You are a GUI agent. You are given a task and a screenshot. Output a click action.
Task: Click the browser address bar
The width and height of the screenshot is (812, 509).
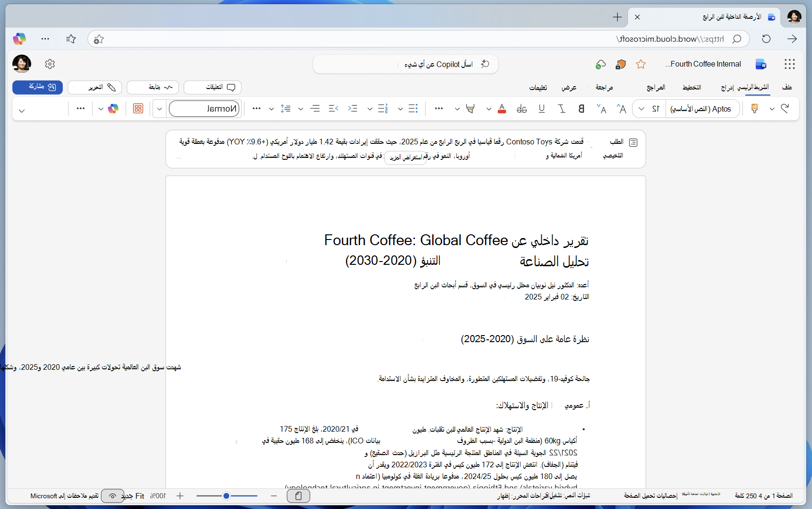tap(418, 39)
